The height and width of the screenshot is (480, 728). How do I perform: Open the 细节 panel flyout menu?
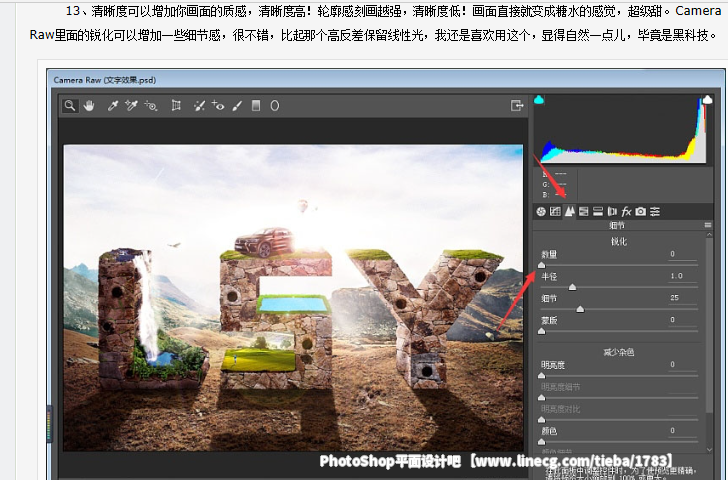tap(708, 225)
